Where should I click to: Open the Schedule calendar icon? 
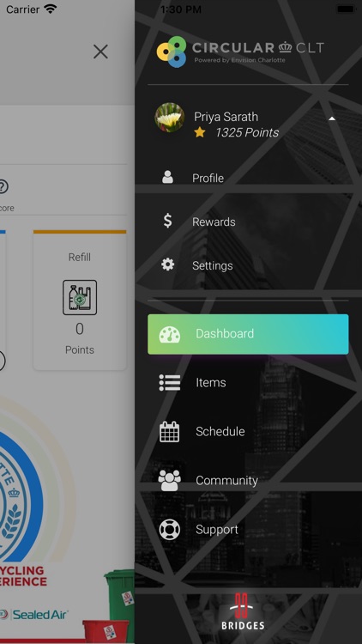coord(170,431)
